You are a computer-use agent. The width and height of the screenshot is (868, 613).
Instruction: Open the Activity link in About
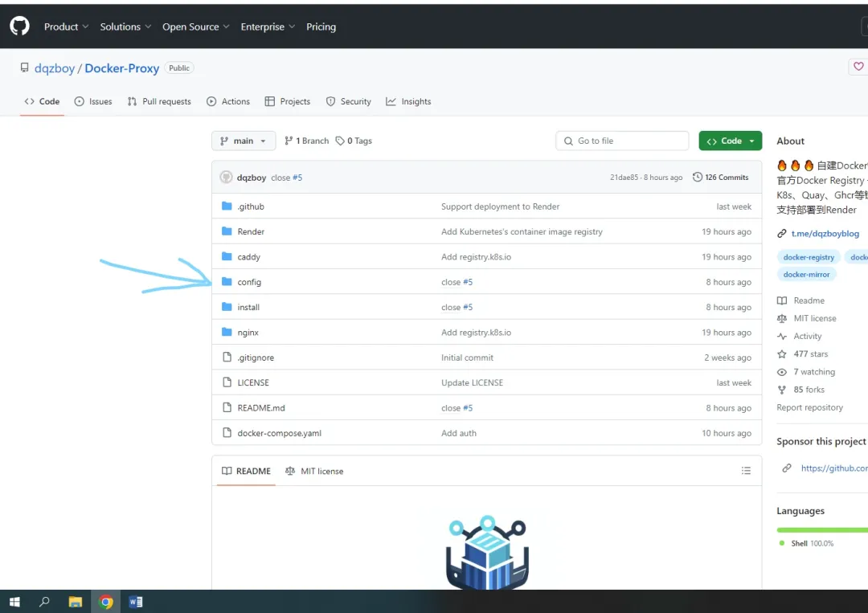click(x=807, y=336)
